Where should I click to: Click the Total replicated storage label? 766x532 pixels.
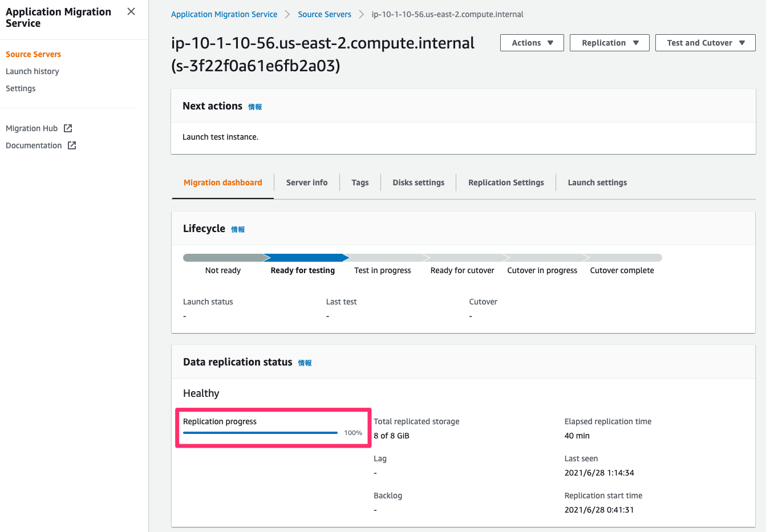[x=416, y=421]
